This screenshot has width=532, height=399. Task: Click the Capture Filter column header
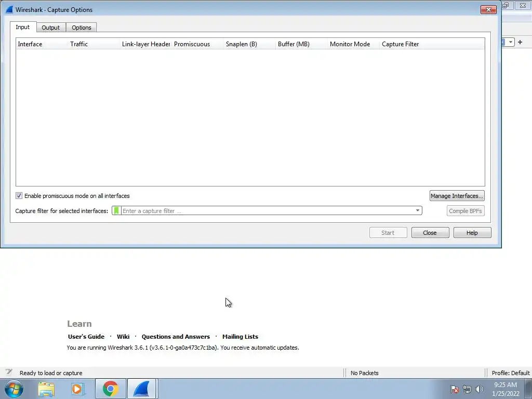click(x=432, y=44)
